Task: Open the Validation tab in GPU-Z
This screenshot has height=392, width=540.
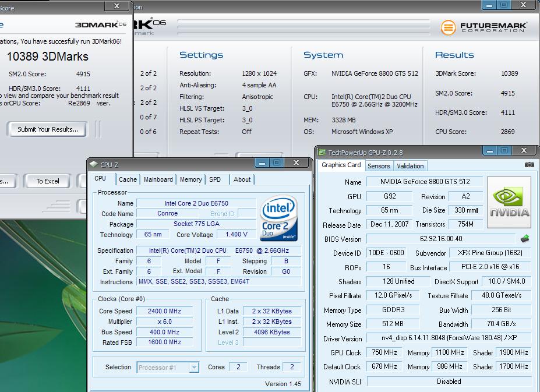Action: tap(410, 166)
